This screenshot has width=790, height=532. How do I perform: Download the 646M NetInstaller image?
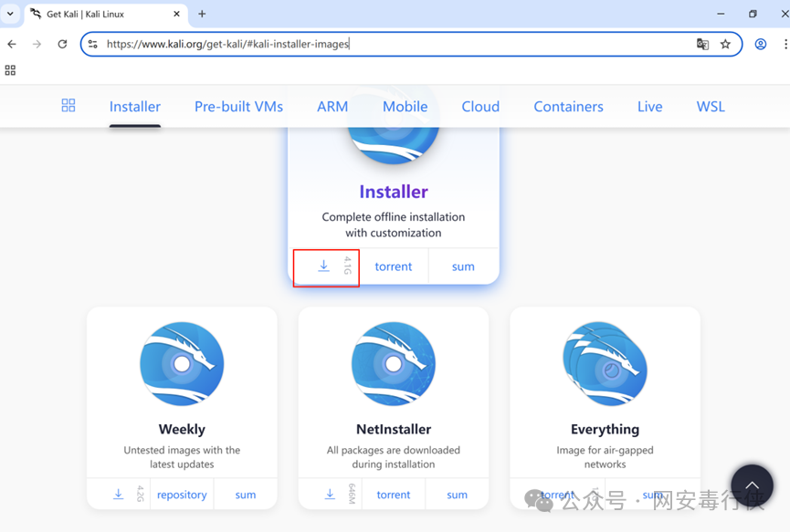tap(330, 495)
